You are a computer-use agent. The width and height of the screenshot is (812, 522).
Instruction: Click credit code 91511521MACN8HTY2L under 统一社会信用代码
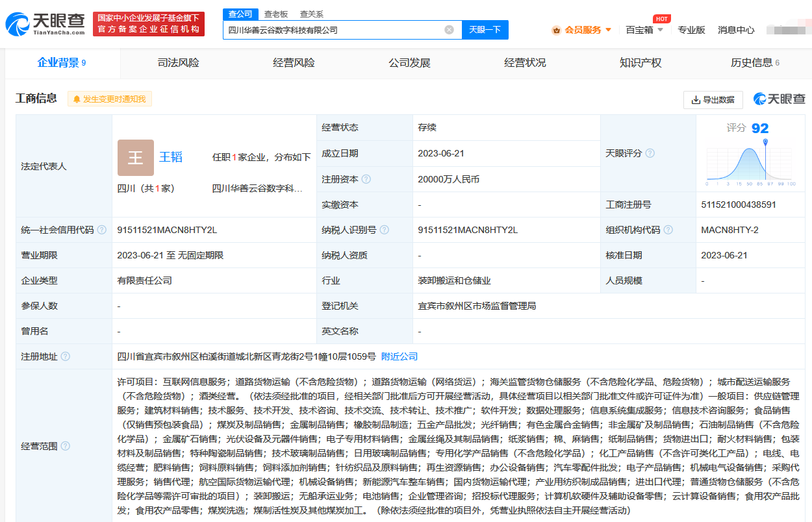coord(167,230)
